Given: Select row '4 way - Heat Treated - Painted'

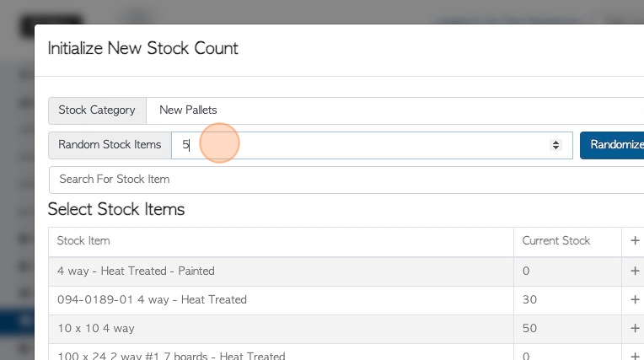Looking at the screenshot, I should [x=281, y=271].
